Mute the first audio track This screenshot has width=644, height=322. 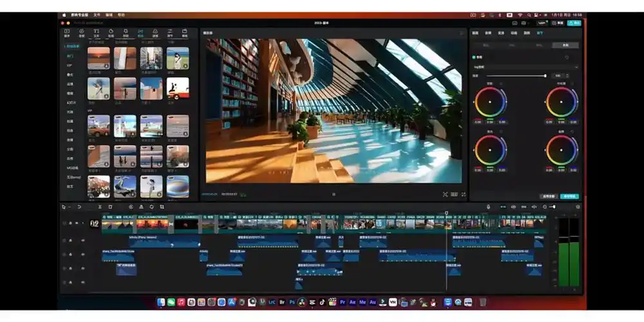tap(83, 240)
